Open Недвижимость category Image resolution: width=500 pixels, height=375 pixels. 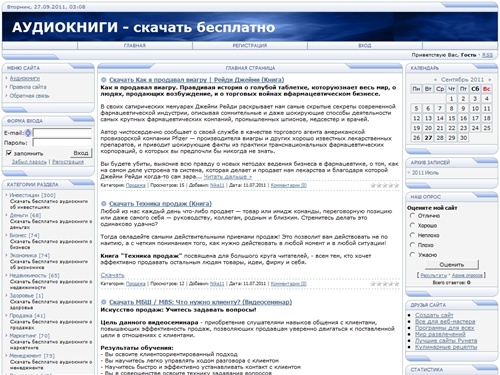[34, 275]
